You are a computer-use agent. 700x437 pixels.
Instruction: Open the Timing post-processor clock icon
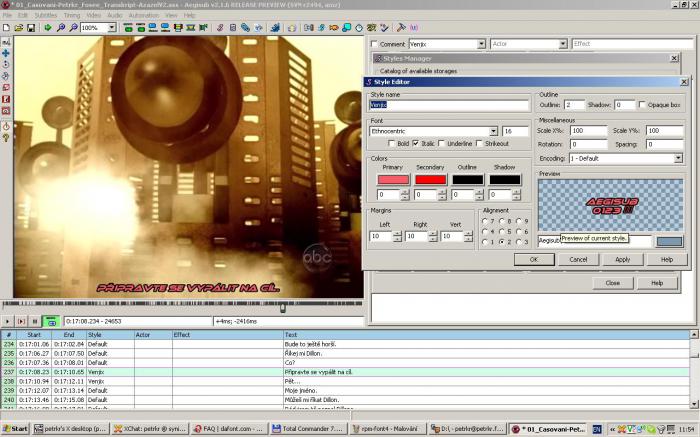(x=359, y=28)
